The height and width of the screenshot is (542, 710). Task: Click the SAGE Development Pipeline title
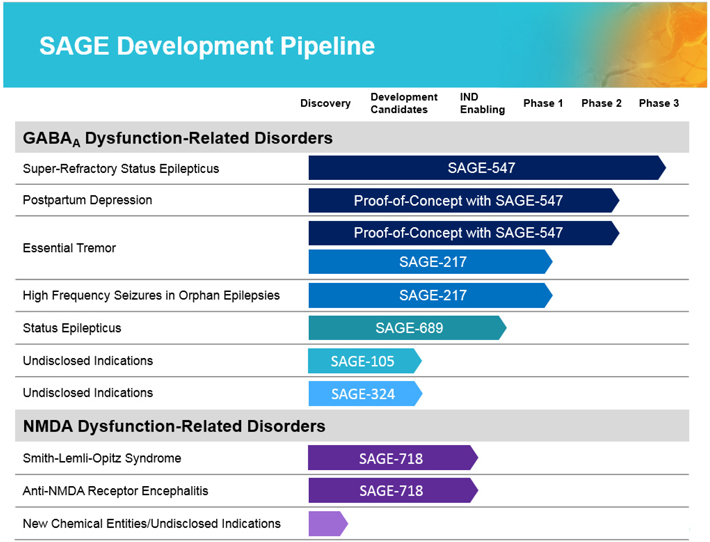click(207, 46)
